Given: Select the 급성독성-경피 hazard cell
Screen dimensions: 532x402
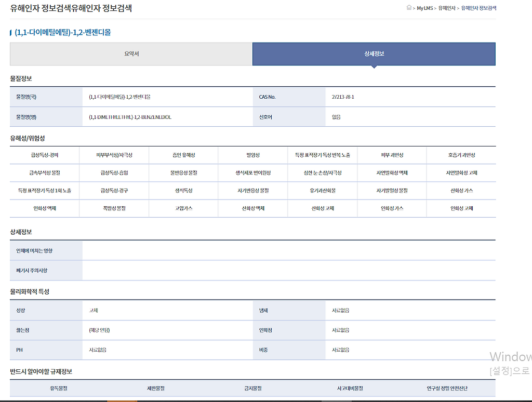Looking at the screenshot, I should click(x=45, y=155).
